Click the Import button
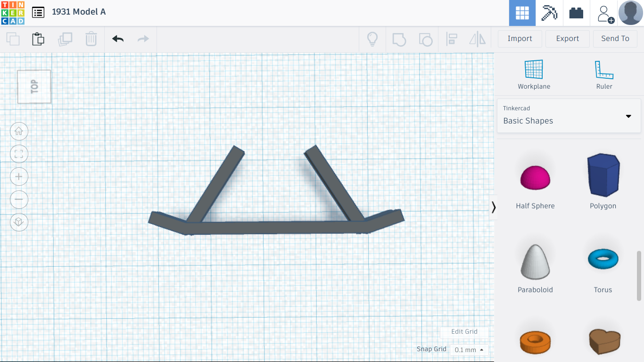Screen dimensions: 644x362 click(x=520, y=38)
